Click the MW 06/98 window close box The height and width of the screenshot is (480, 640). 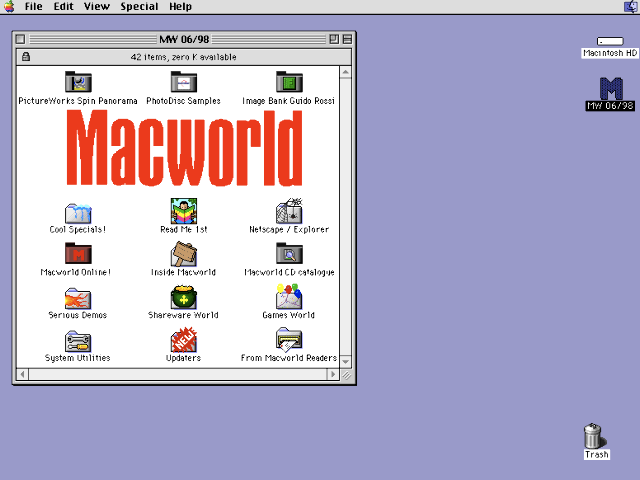(20, 39)
